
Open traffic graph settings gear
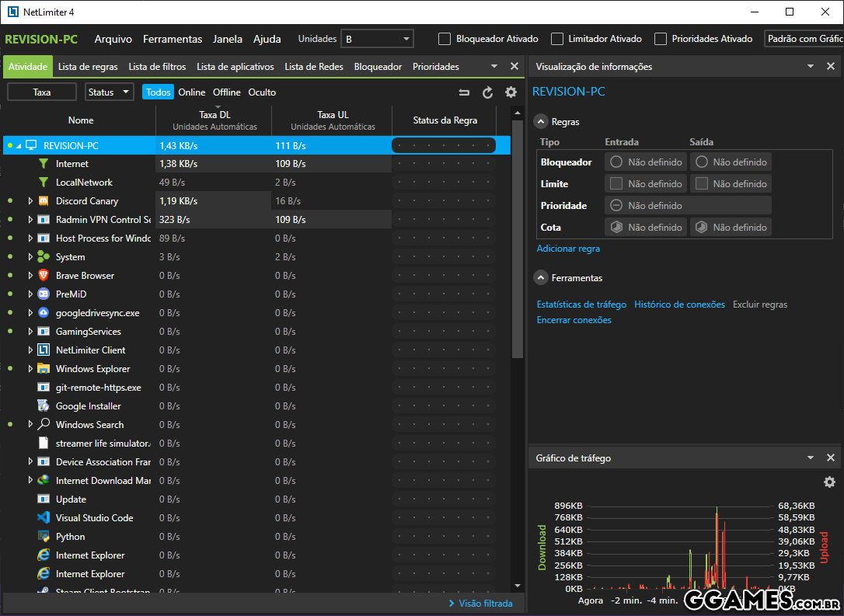pyautogui.click(x=829, y=482)
